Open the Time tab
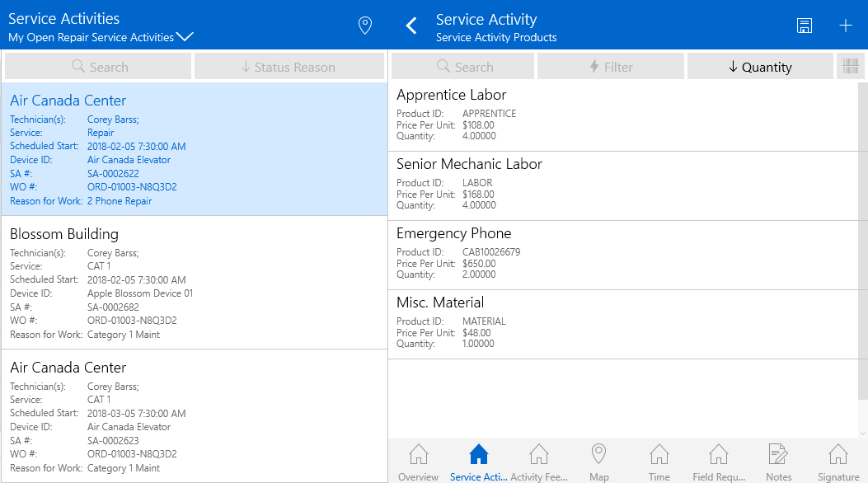 tap(659, 462)
